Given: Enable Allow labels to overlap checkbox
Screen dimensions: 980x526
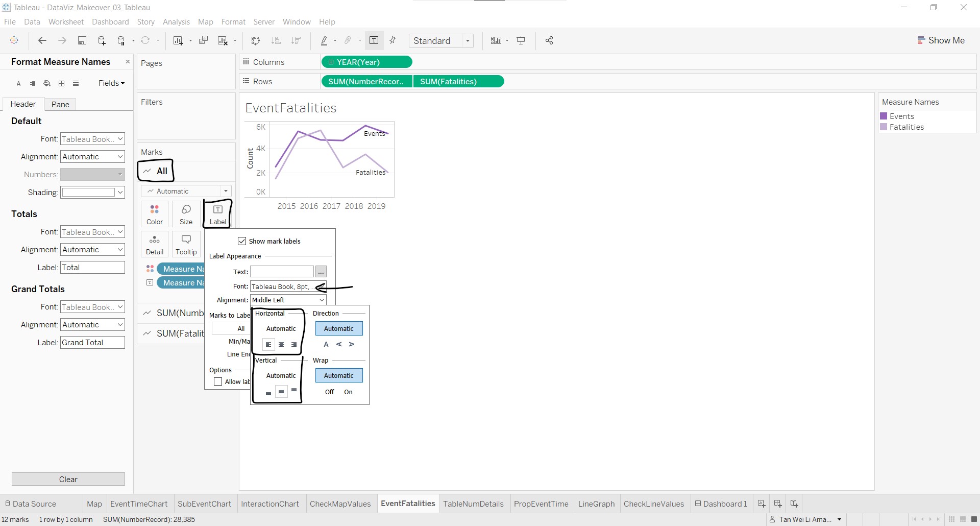Looking at the screenshot, I should (218, 381).
